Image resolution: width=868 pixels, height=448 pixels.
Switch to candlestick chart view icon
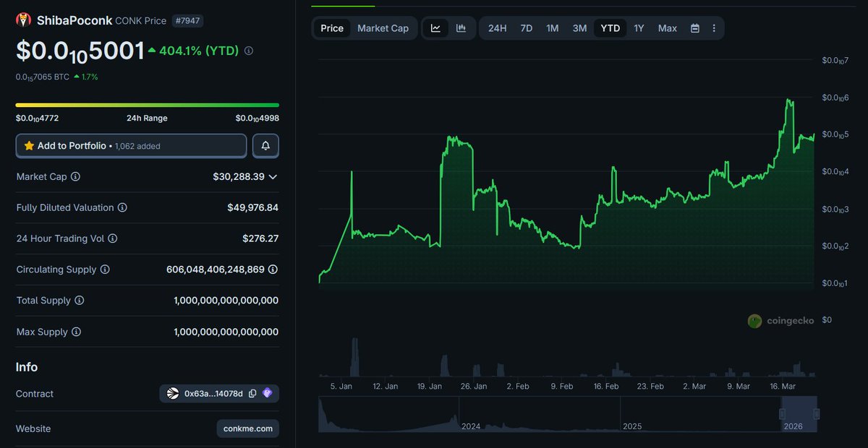461,28
